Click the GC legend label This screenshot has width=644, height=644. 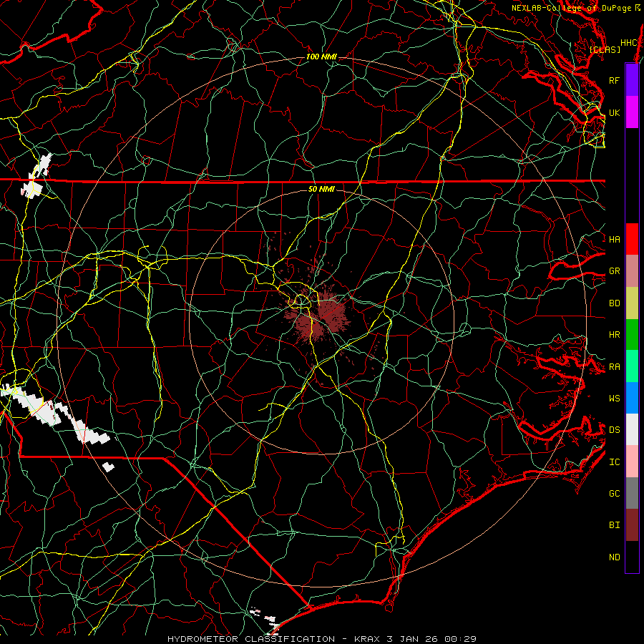point(614,494)
